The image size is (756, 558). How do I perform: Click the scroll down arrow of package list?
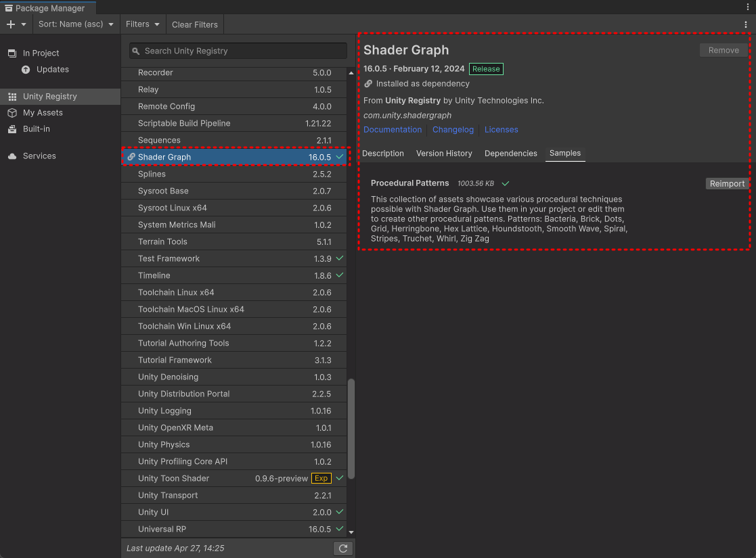pyautogui.click(x=351, y=532)
